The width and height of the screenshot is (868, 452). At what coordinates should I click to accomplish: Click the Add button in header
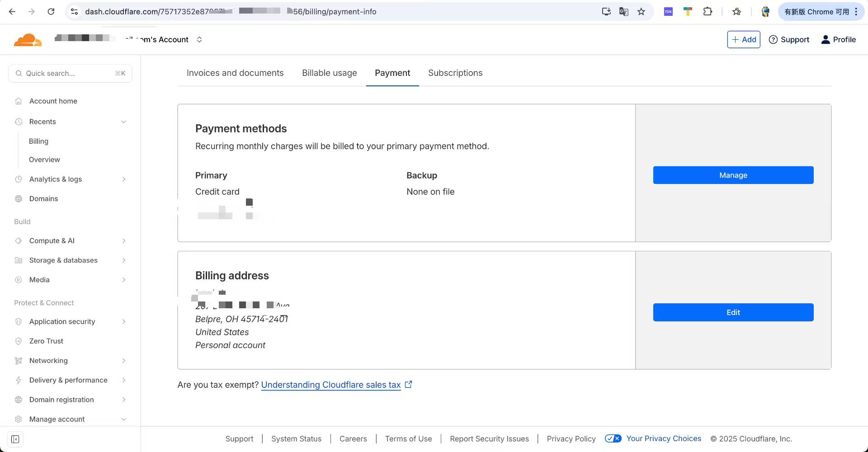pos(744,40)
